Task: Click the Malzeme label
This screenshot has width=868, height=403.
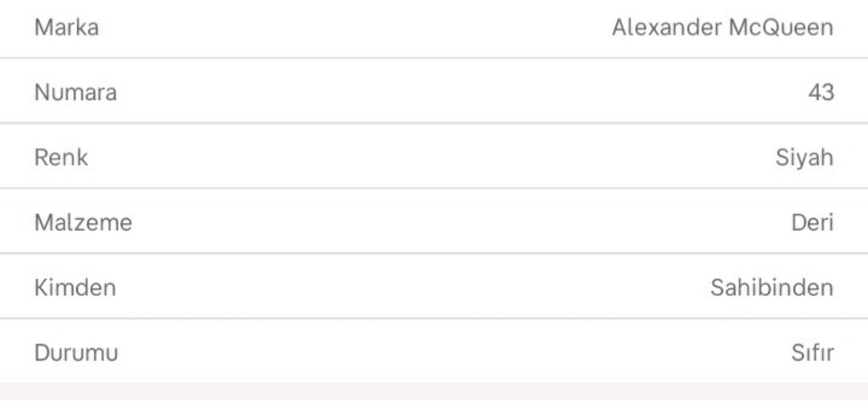Action: (x=83, y=223)
